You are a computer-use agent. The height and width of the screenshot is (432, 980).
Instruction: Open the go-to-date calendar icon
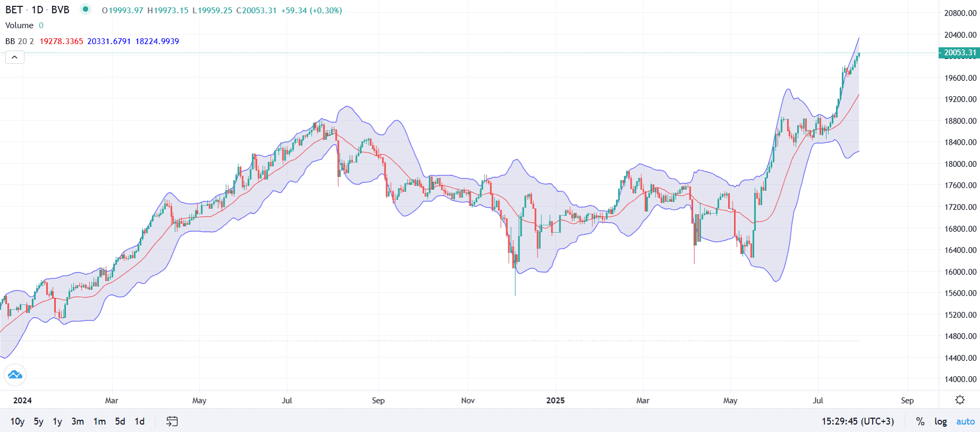click(x=172, y=421)
